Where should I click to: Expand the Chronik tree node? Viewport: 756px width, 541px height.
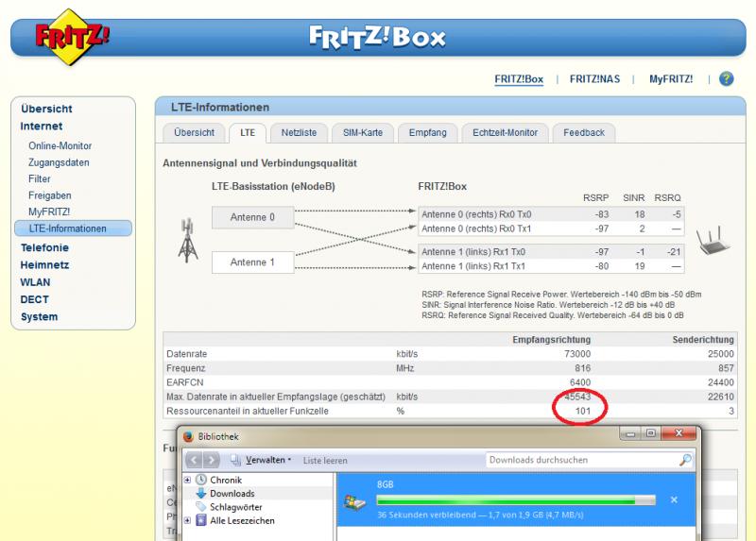click(187, 480)
